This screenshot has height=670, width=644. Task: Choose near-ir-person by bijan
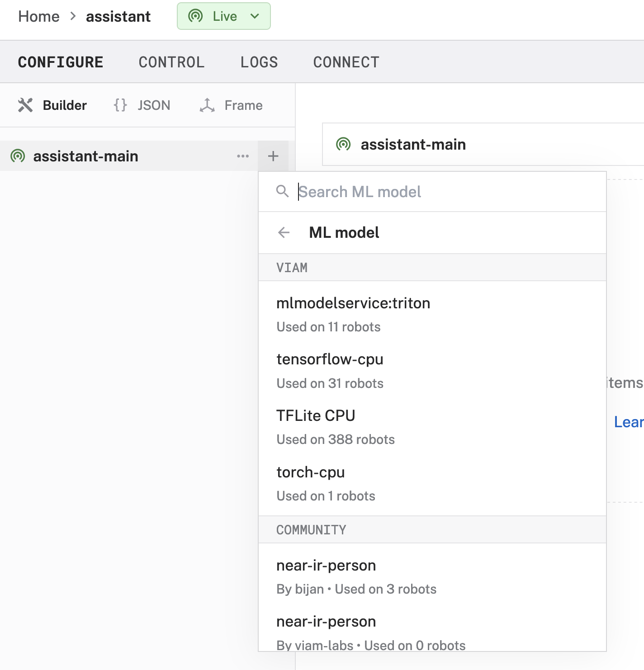[432, 576]
